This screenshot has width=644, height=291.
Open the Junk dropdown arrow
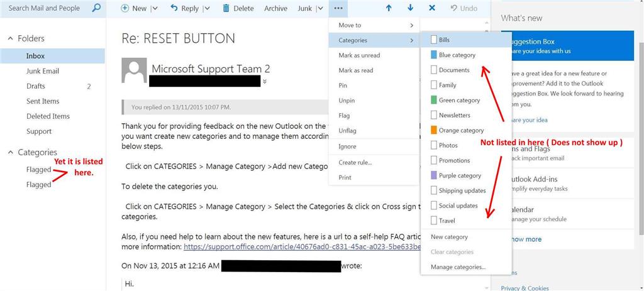point(319,8)
